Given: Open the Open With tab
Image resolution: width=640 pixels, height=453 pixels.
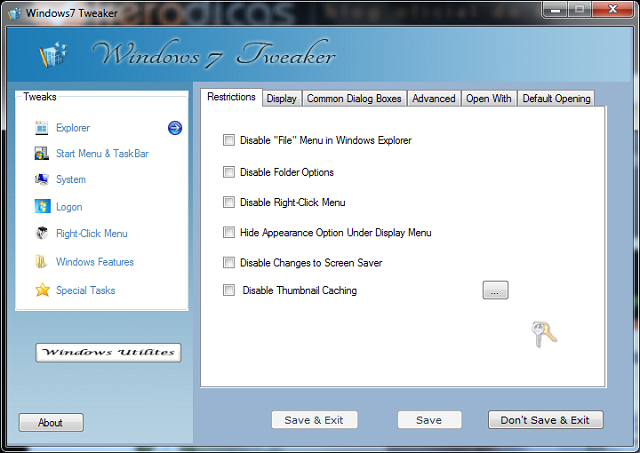Looking at the screenshot, I should point(489,98).
